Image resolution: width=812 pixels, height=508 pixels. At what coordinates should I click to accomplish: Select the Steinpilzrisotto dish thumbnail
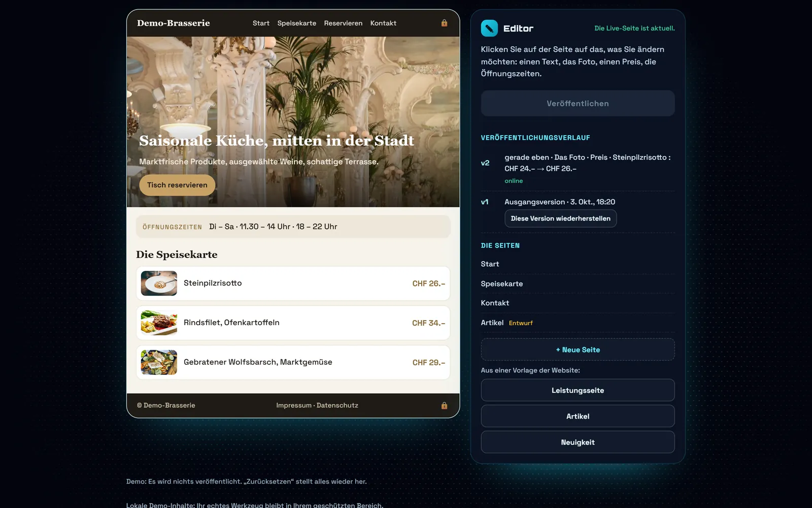coord(159,283)
